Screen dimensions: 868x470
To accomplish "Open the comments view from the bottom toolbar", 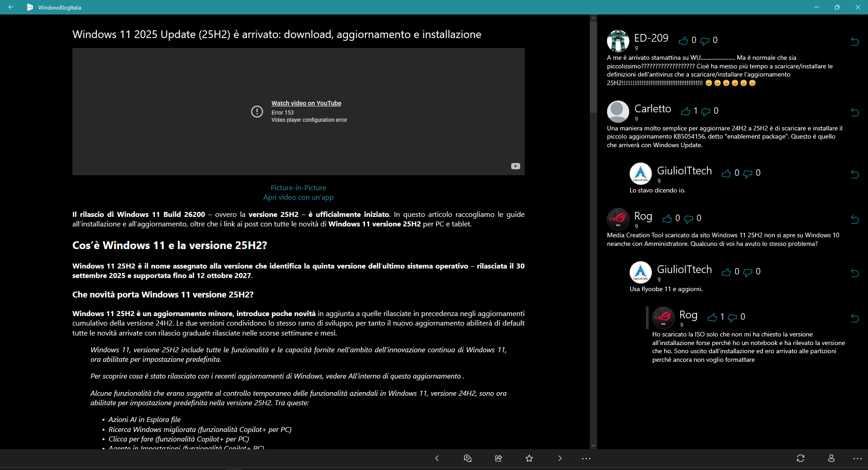I will [x=468, y=458].
